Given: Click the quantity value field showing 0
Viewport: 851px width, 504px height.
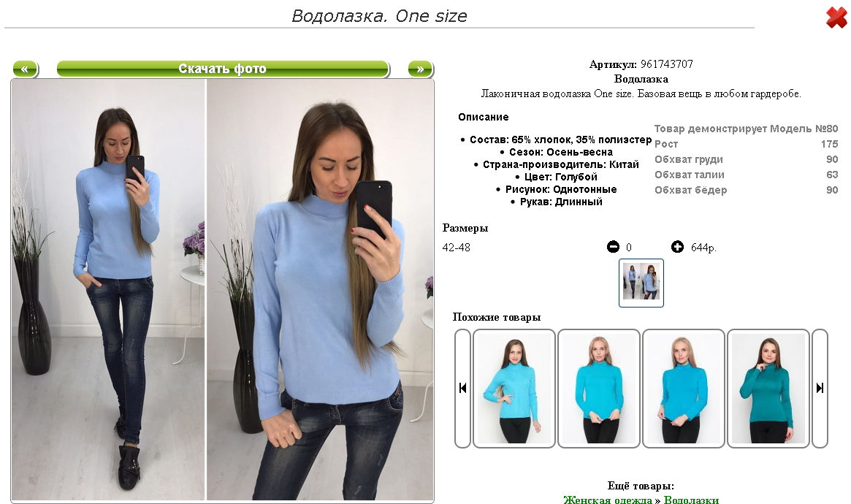Looking at the screenshot, I should 628,248.
